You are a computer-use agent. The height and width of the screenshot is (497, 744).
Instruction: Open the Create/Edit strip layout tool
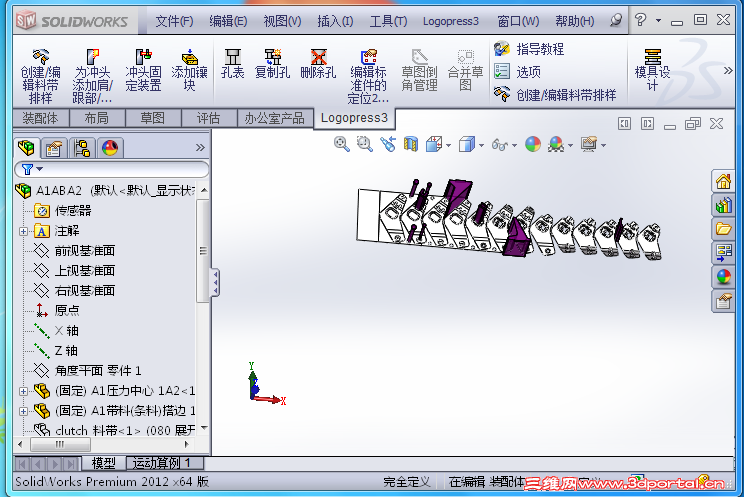pos(40,76)
